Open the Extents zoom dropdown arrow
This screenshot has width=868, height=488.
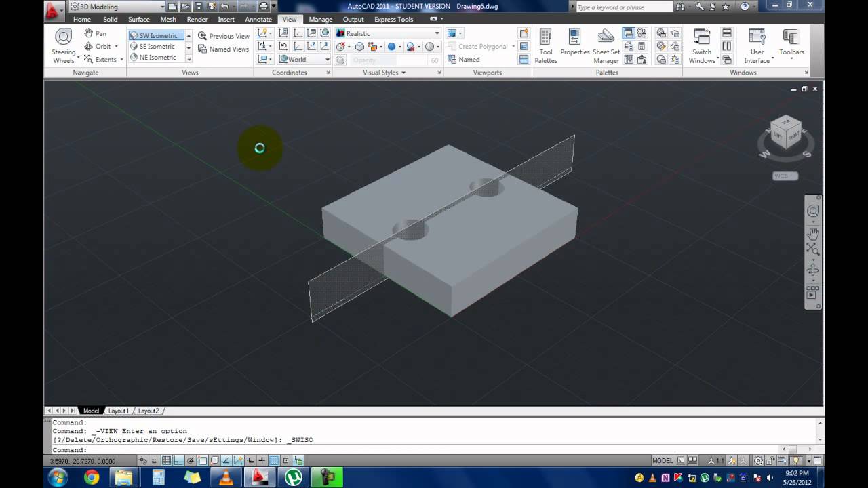pyautogui.click(x=121, y=59)
